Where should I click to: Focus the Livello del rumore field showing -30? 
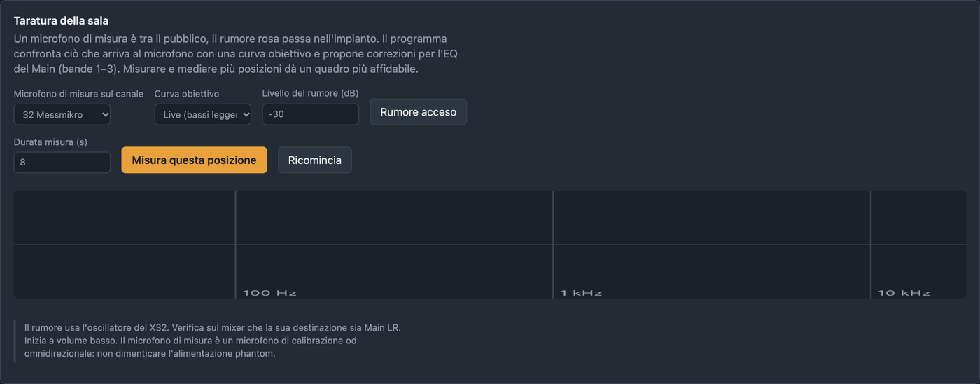pos(310,114)
